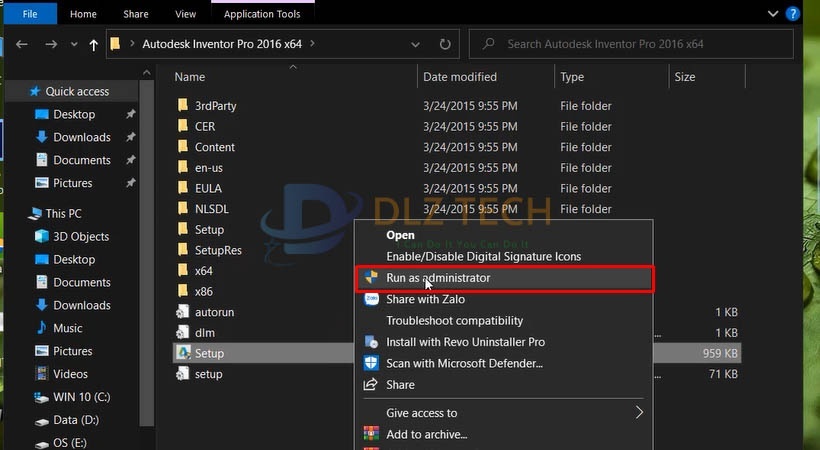This screenshot has width=820, height=450.
Task: Select the EULA folder icon
Action: [x=183, y=188]
